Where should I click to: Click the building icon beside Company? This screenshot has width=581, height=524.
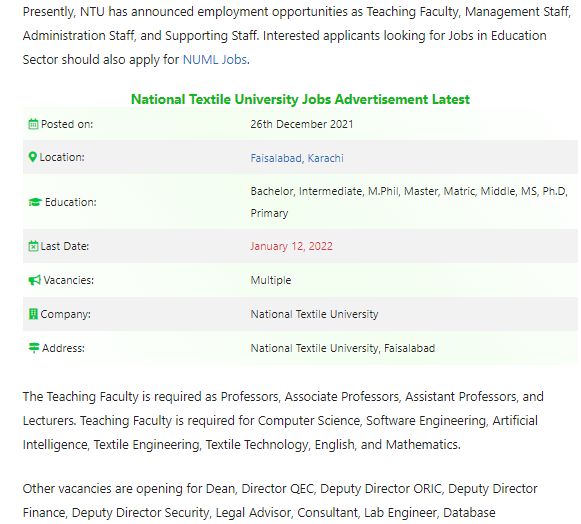tap(33, 314)
